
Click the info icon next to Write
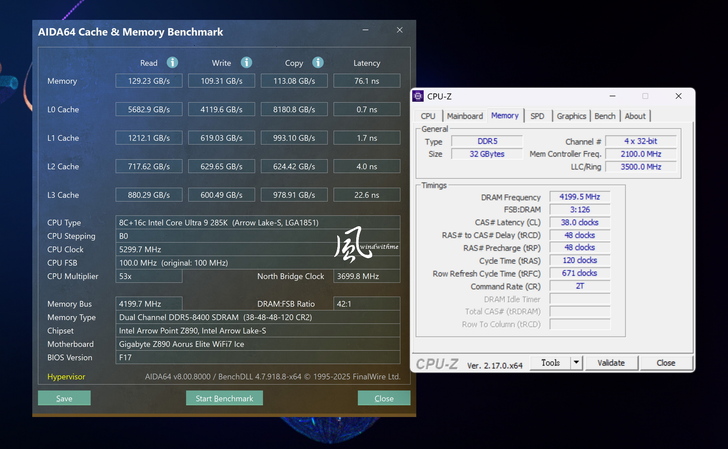tap(246, 62)
